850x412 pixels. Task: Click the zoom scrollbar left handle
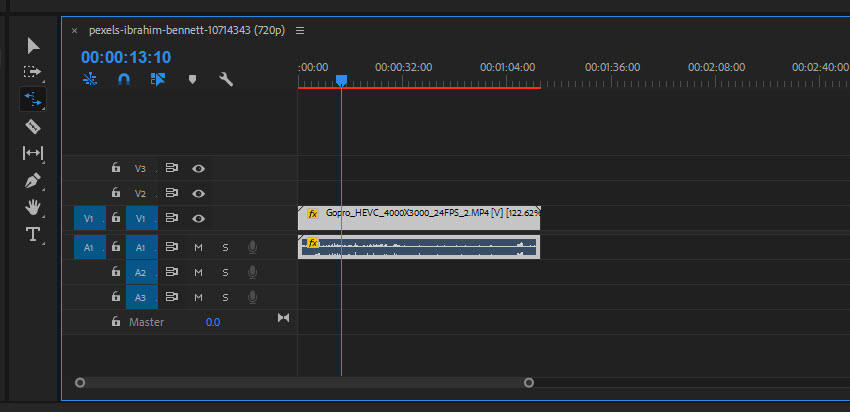[80, 383]
